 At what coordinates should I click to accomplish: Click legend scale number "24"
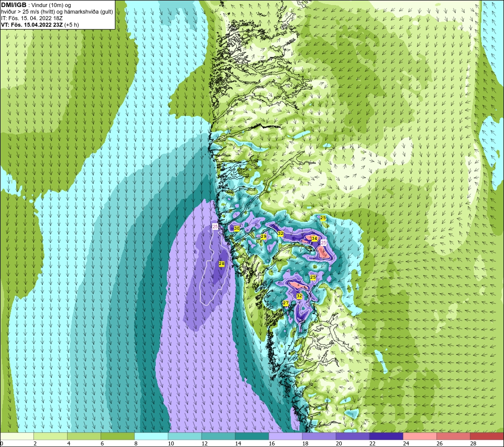406,443
